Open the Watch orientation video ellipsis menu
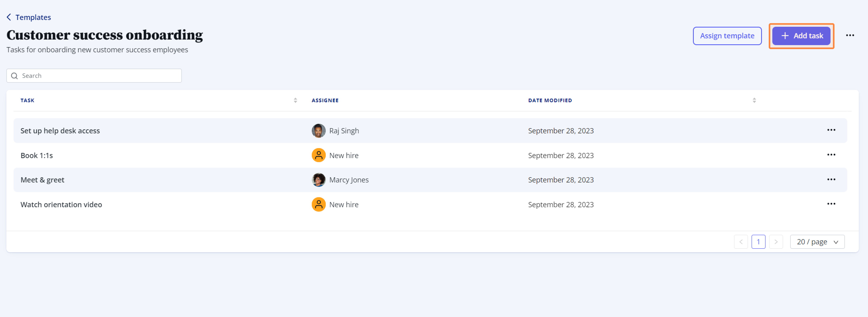This screenshot has width=868, height=317. 831,204
